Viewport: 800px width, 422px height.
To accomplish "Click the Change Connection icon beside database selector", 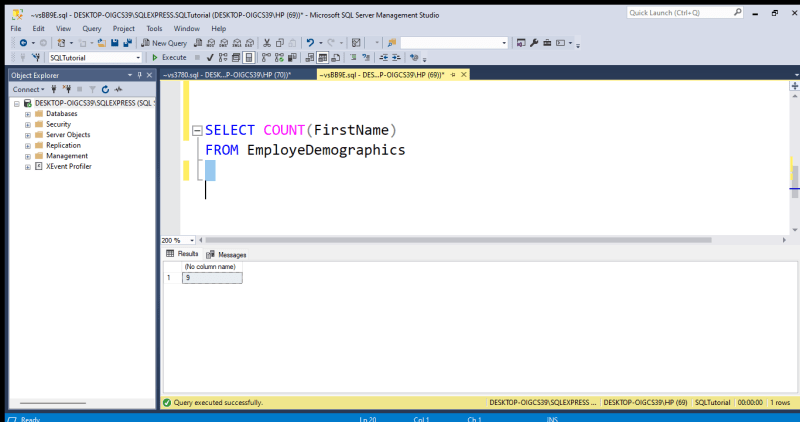I will (36, 58).
